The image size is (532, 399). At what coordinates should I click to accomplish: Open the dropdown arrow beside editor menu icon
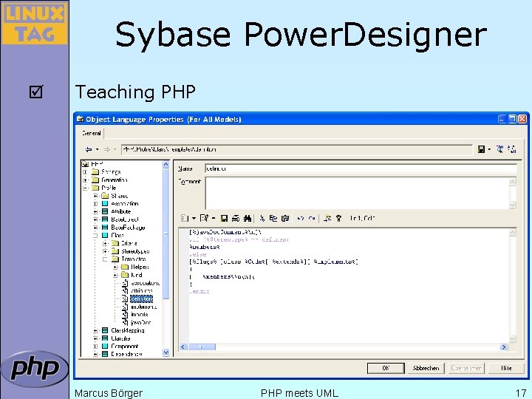point(194,218)
